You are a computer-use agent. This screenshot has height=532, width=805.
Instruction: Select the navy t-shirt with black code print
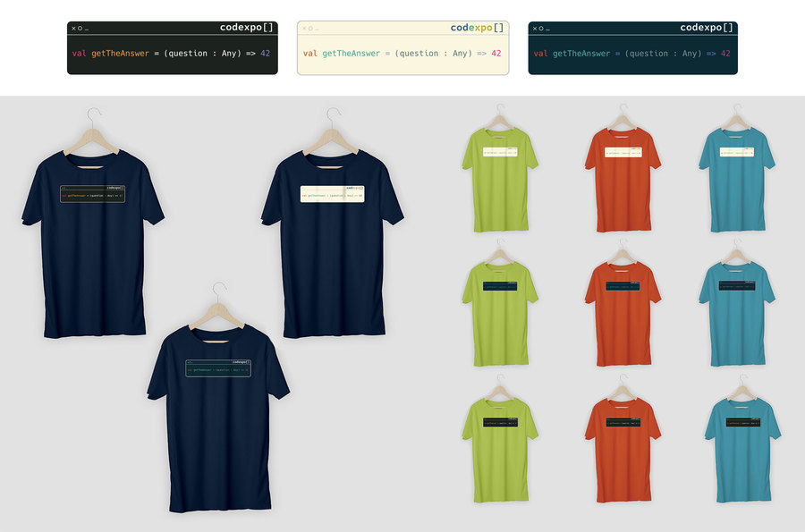pyautogui.click(x=93, y=244)
